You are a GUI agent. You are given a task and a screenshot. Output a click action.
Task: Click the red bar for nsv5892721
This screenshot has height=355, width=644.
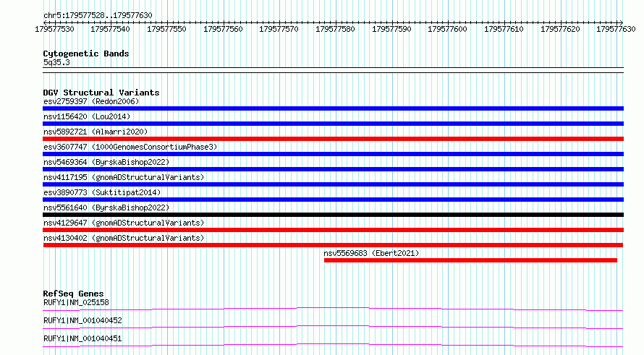333,139
